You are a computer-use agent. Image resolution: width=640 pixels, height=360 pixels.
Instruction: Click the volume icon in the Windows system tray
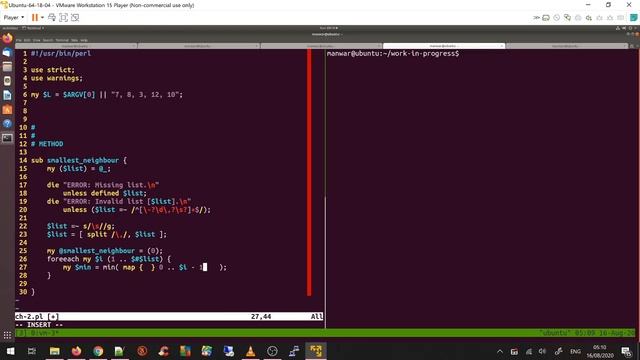pyautogui.click(x=542, y=351)
